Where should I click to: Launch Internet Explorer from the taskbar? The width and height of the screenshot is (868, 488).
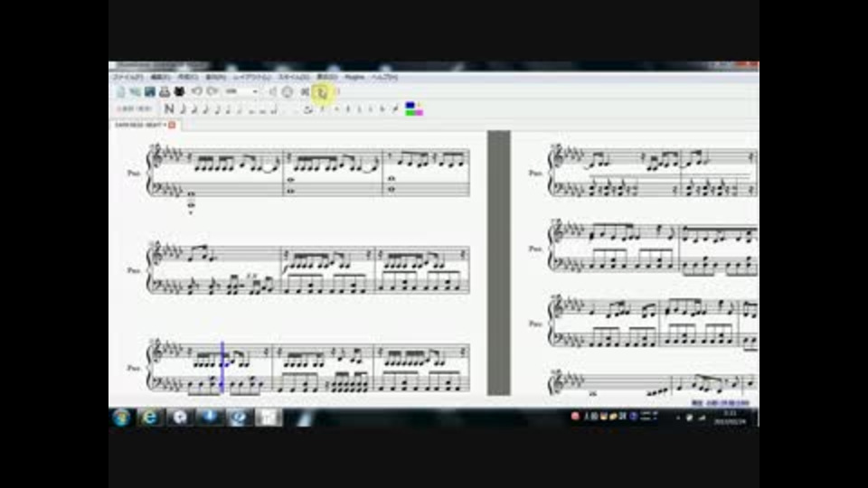click(x=149, y=418)
